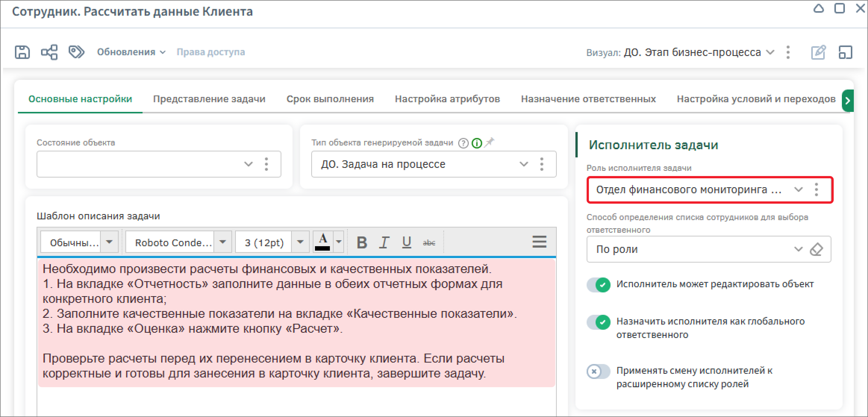The image size is (868, 417).
Task: Click the font color A swatch
Action: point(323,242)
